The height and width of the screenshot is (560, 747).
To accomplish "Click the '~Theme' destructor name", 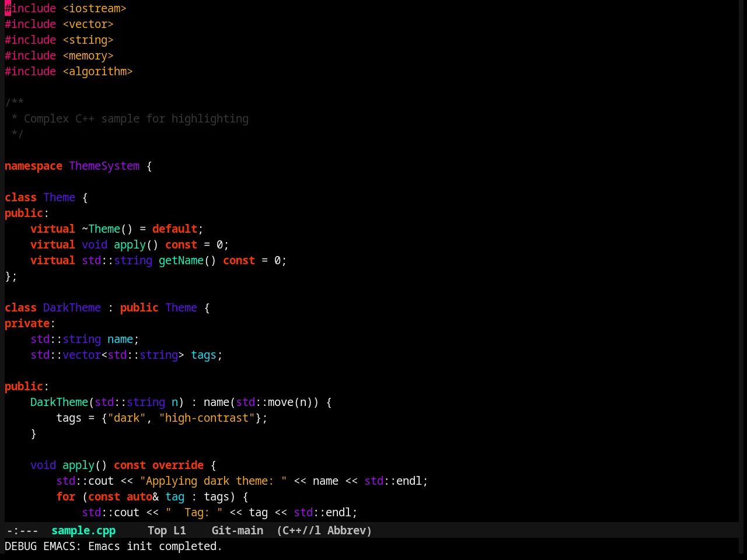I will [x=101, y=229].
